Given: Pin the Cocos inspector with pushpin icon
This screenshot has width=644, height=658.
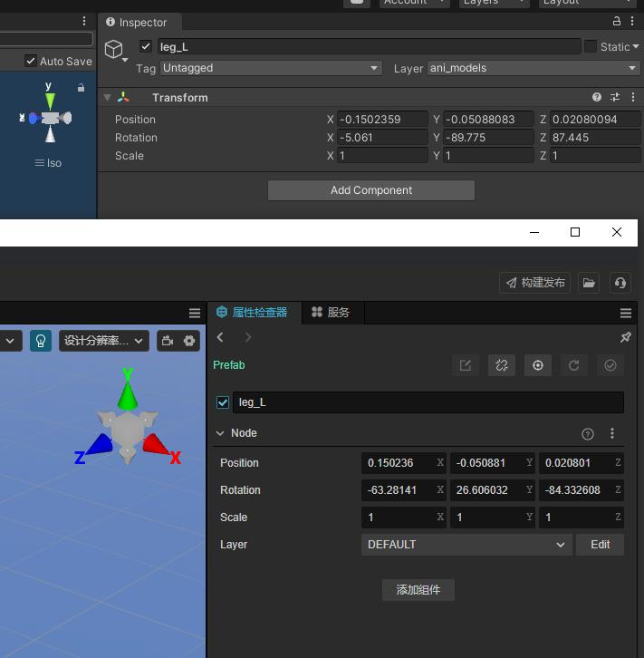Looking at the screenshot, I should coord(626,337).
